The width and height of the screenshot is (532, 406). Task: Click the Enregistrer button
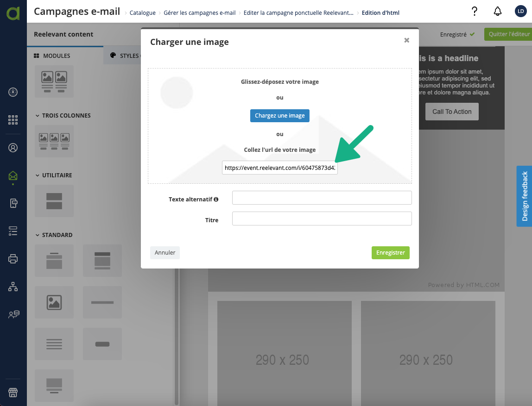391,252
